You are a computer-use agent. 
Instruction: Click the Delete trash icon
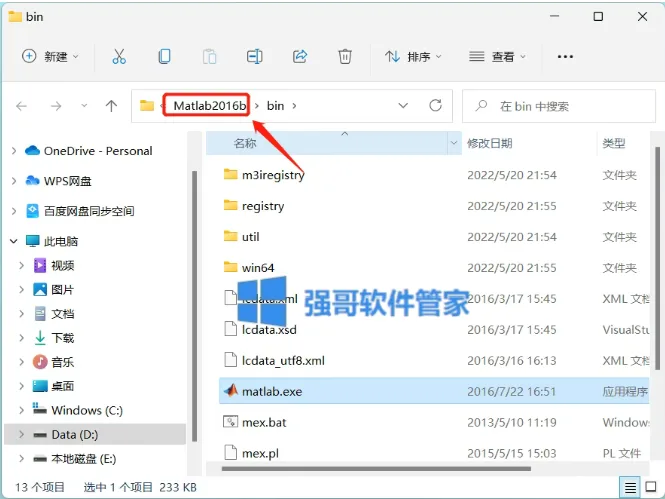coord(345,56)
